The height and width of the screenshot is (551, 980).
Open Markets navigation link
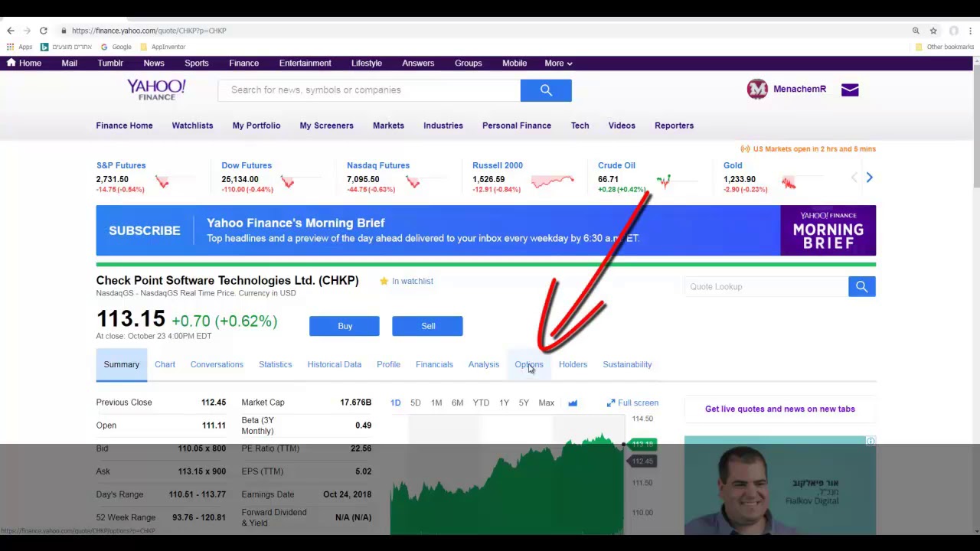pos(388,126)
